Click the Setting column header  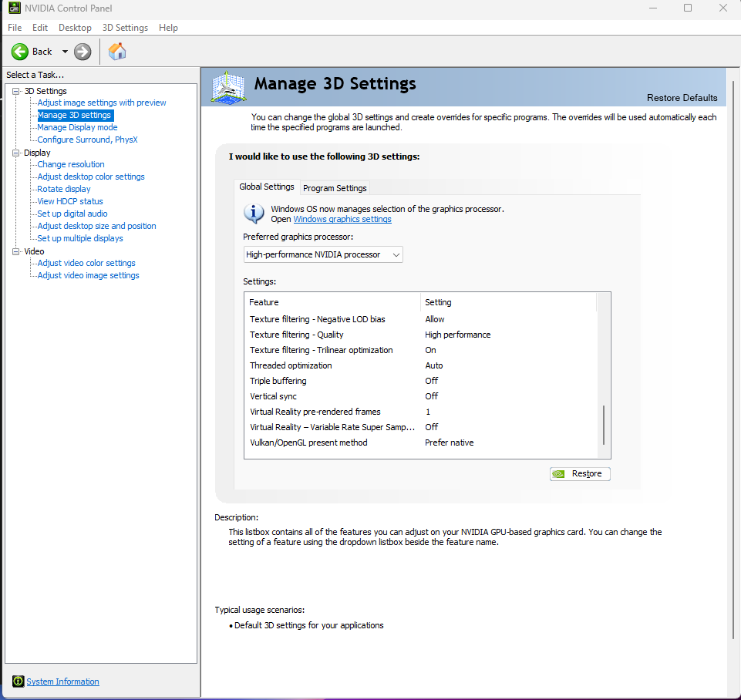(x=508, y=302)
